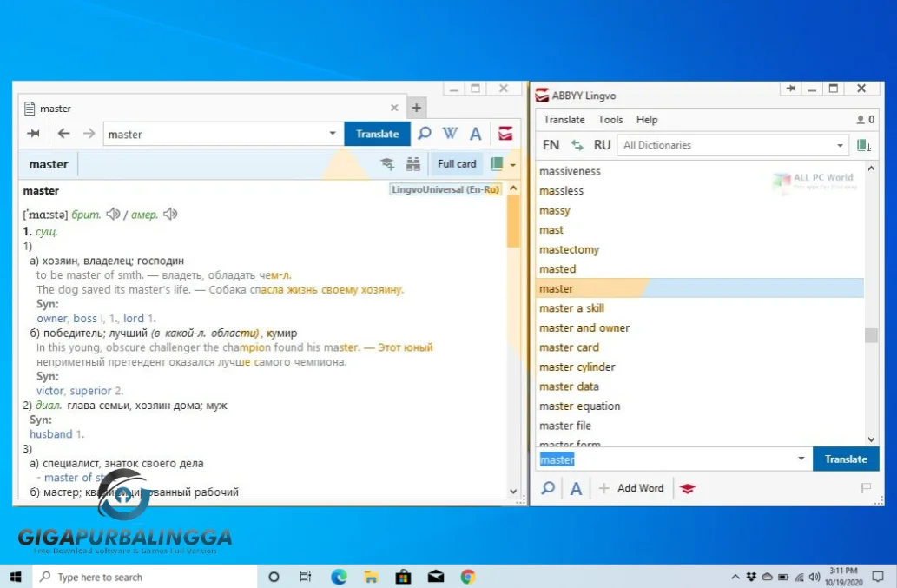Click the LingvoUniversal (En-Ru) dictionary label
897x588 pixels.
pos(445,189)
